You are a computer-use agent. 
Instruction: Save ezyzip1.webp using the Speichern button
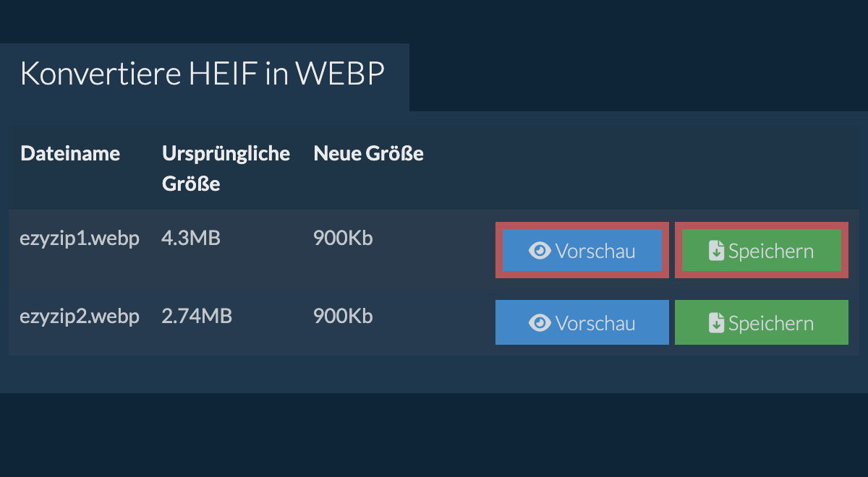click(x=762, y=251)
